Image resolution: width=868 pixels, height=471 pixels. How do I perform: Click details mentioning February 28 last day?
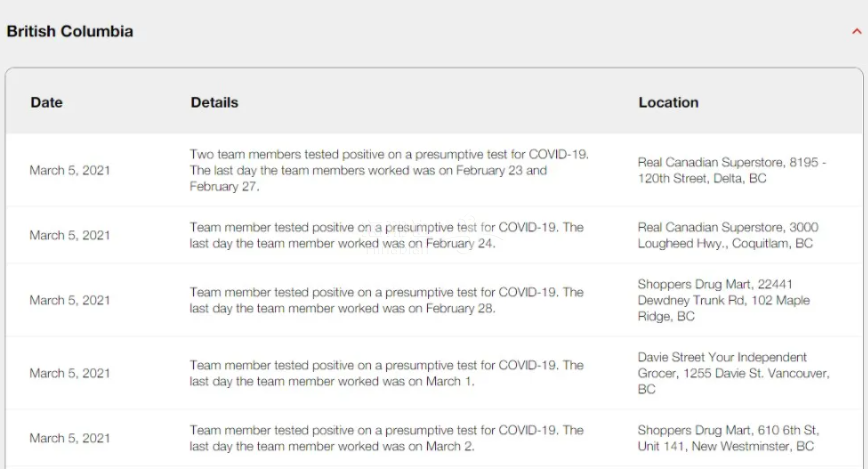pyautogui.click(x=386, y=300)
